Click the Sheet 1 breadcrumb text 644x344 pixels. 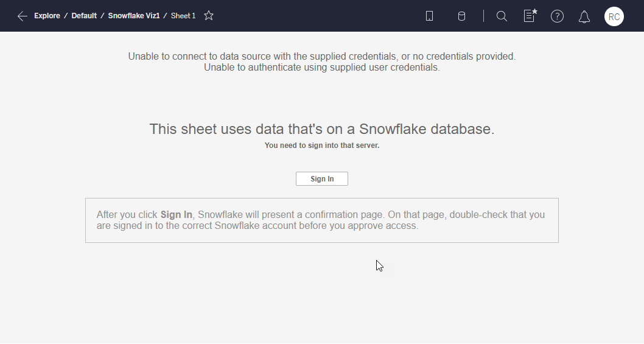[183, 16]
